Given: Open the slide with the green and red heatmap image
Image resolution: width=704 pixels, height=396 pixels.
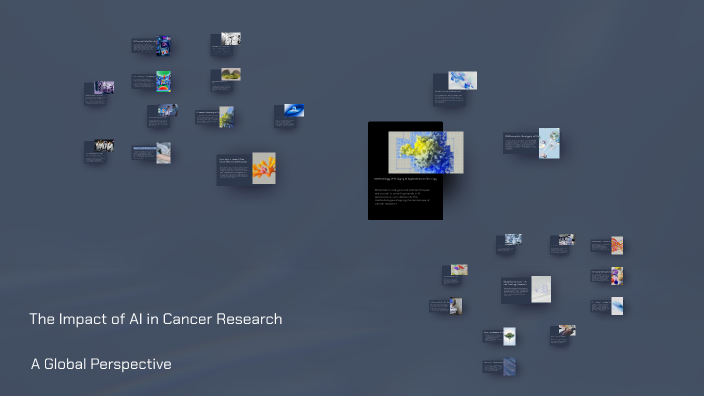Looking at the screenshot, I should [x=151, y=81].
